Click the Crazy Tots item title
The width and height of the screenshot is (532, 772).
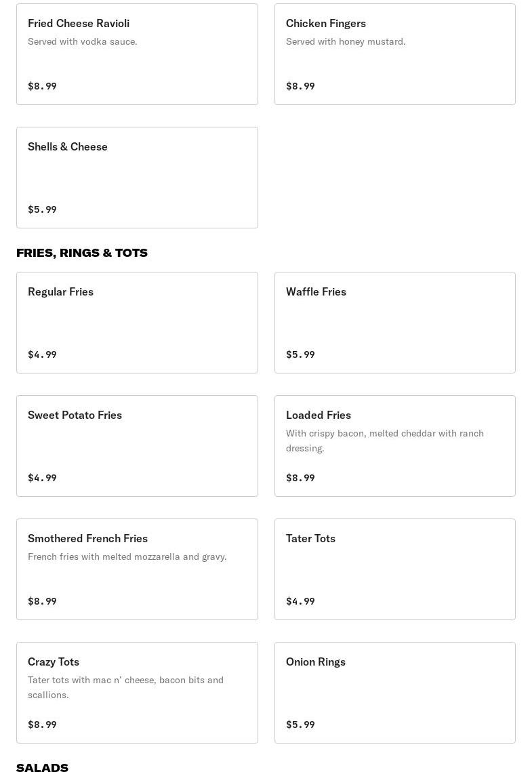click(x=54, y=662)
